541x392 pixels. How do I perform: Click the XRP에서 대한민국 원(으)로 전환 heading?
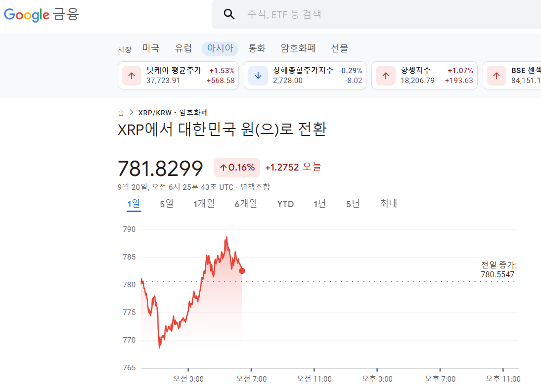pos(222,130)
